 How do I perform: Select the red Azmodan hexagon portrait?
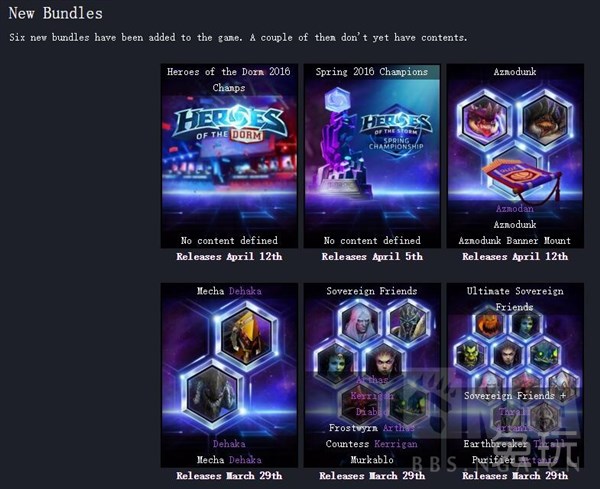coord(485,118)
